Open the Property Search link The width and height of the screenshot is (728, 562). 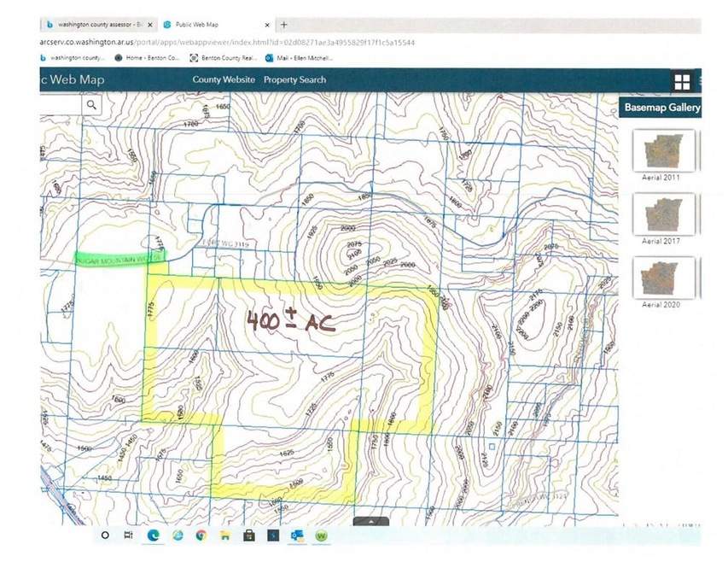click(294, 80)
